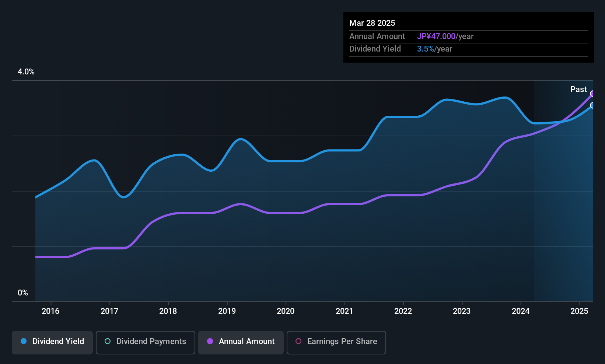Click the blue endpoint circle at chart edge
This screenshot has height=364, width=605.
592,106
